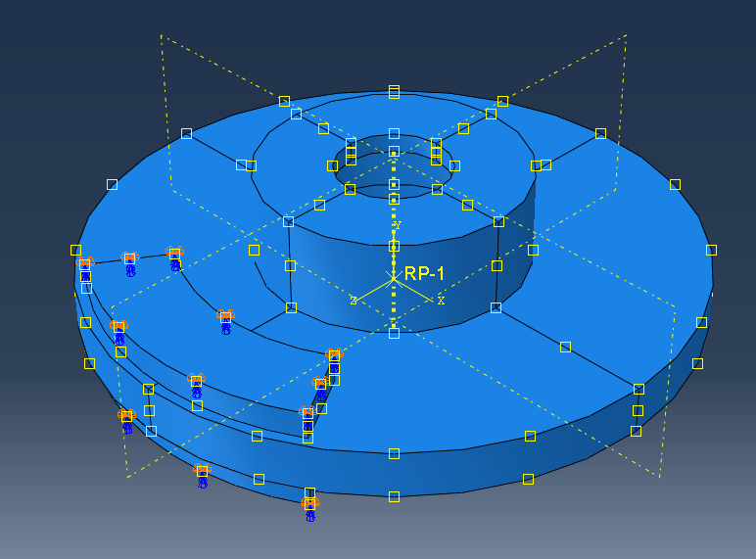Select the central hole in the hub
The height and width of the screenshot is (559, 756).
[394, 166]
